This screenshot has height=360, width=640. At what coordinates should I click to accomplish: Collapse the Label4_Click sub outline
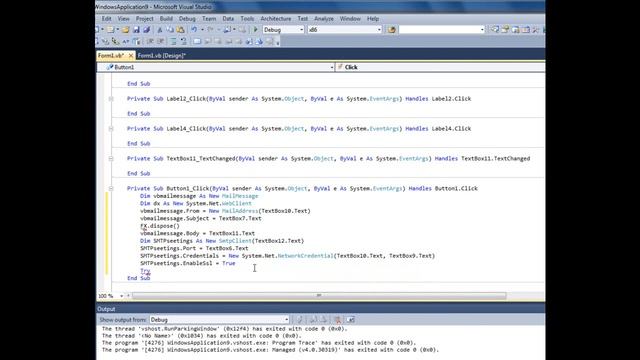tap(111, 129)
